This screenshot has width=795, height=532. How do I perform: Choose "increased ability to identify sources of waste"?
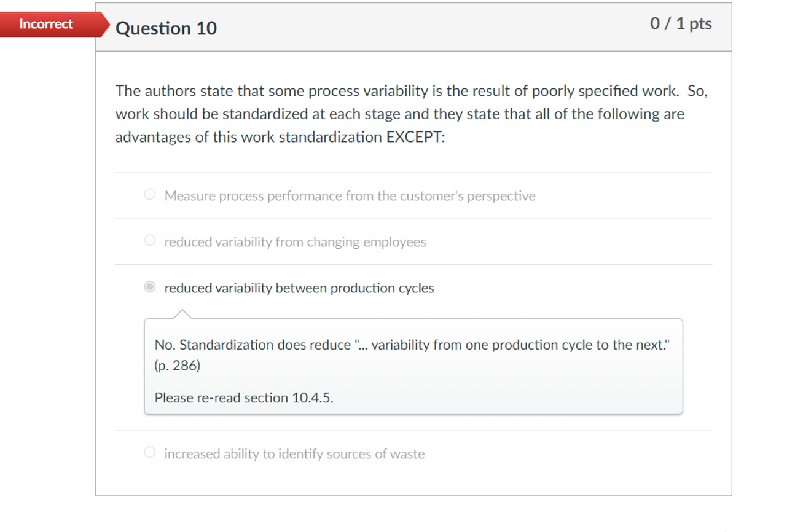pyautogui.click(x=149, y=452)
